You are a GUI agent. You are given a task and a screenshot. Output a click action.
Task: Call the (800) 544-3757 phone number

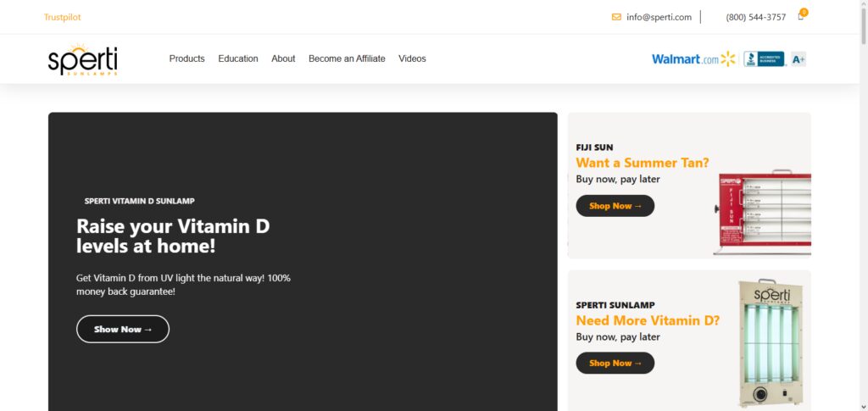[x=755, y=17]
